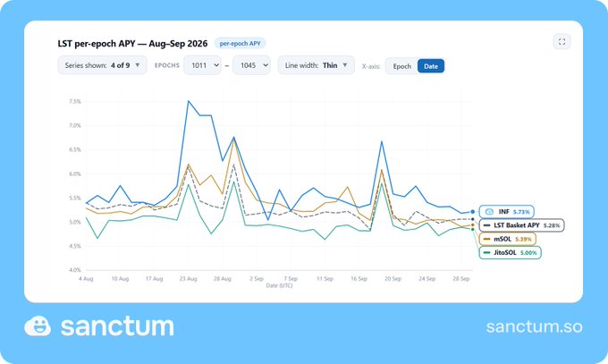Click the 4 Aug x-axis label
This screenshot has width=608, height=364.
coord(86,279)
